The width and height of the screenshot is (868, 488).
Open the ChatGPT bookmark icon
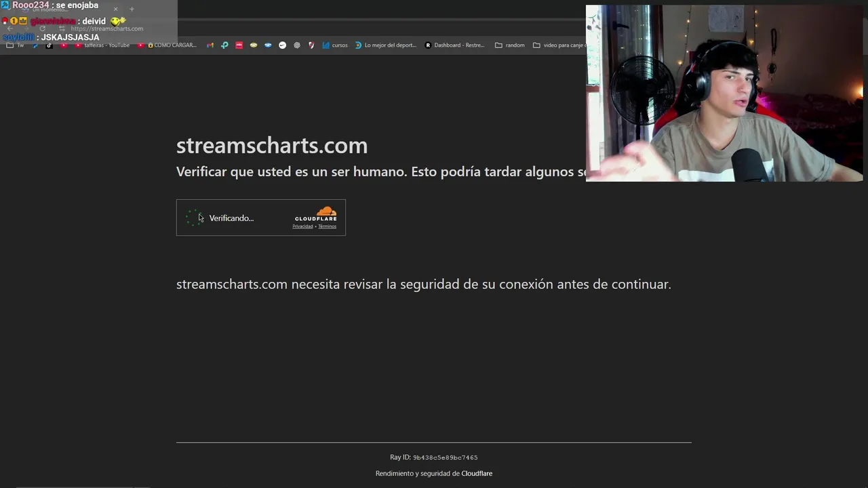pos(297,45)
